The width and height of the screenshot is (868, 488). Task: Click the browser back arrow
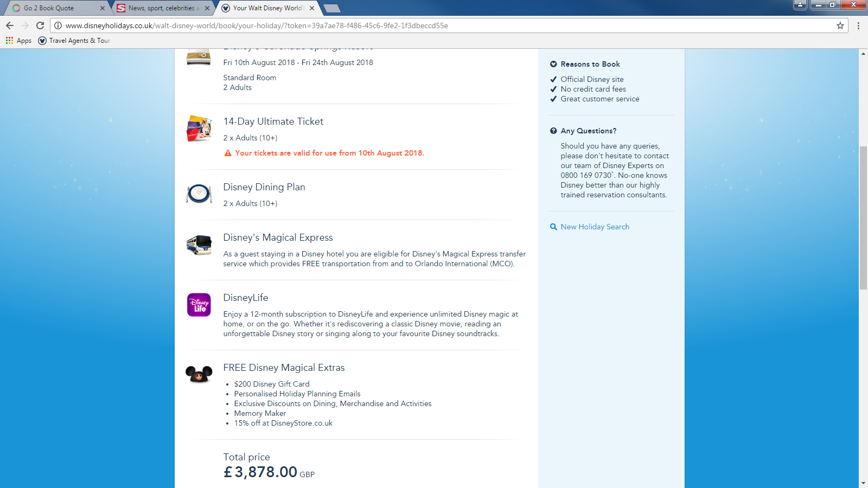coord(10,25)
